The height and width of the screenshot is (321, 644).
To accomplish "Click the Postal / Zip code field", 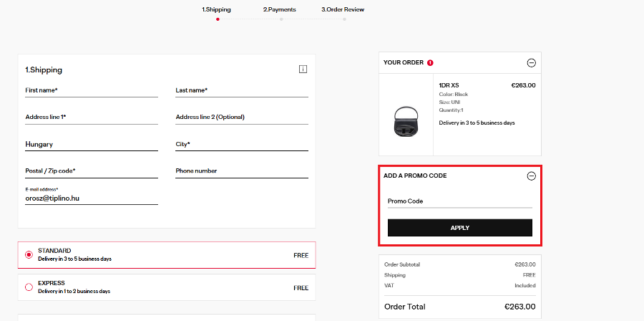I will 91,171.
